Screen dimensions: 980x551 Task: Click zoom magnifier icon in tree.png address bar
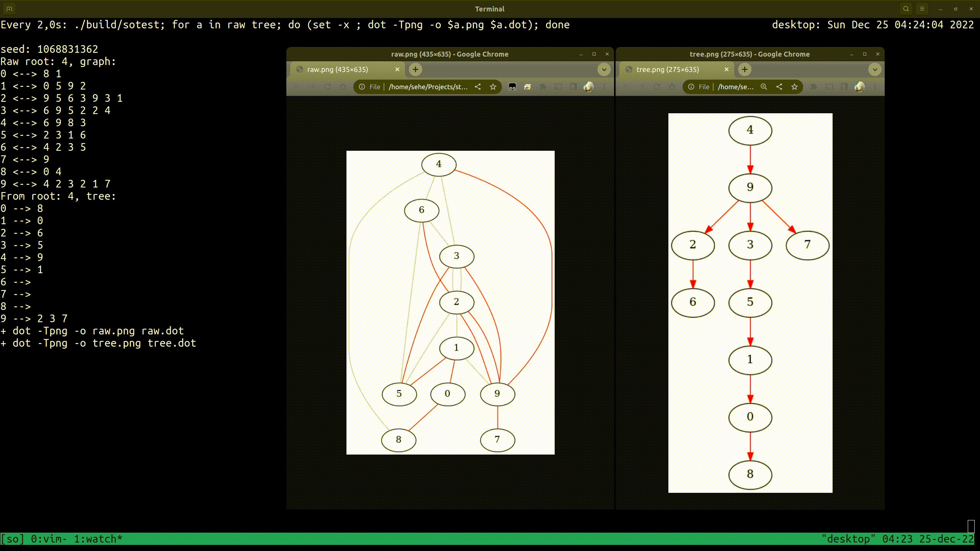[764, 87]
